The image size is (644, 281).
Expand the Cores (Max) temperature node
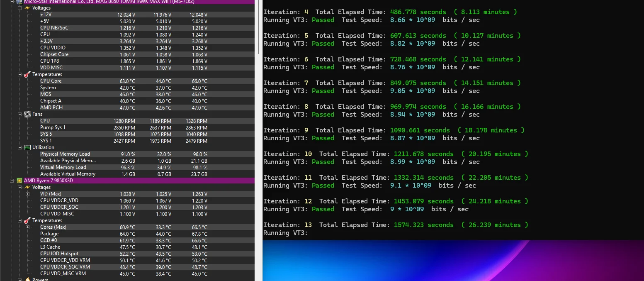(x=27, y=227)
